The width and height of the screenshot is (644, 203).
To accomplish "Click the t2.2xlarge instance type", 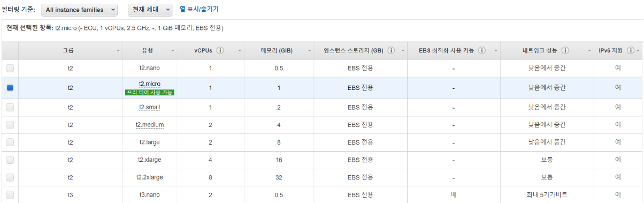I will (x=150, y=177).
